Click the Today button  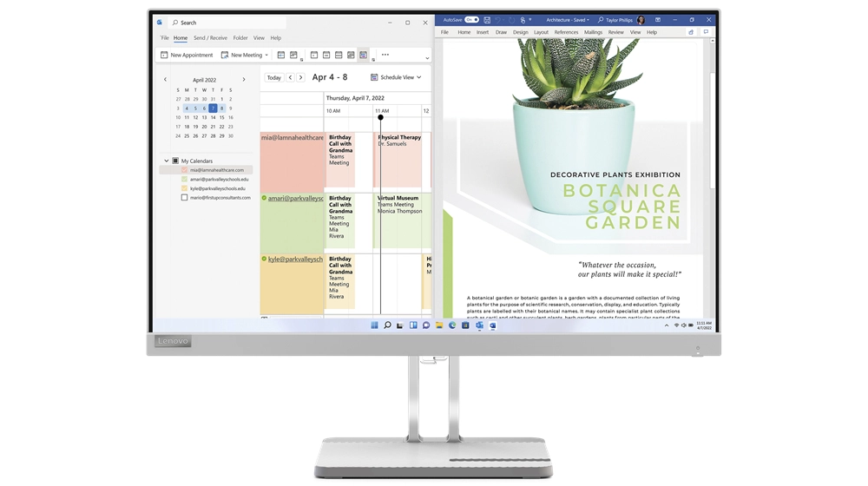click(273, 77)
